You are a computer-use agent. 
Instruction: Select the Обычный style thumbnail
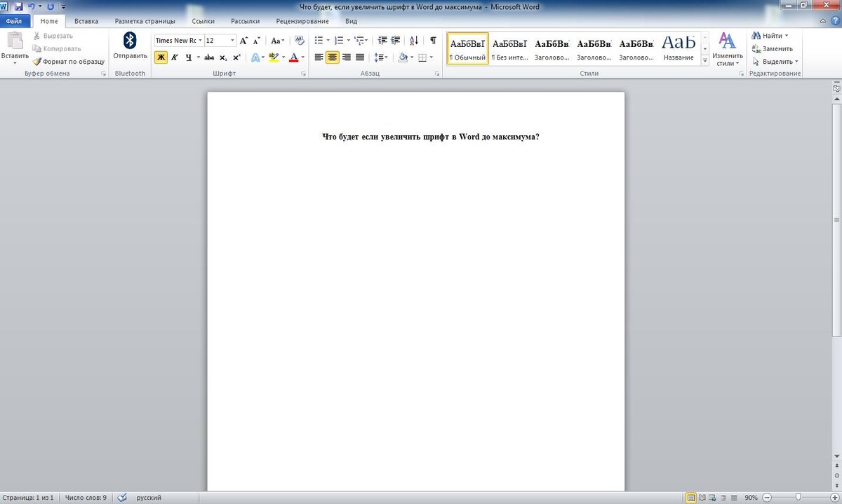pos(467,48)
